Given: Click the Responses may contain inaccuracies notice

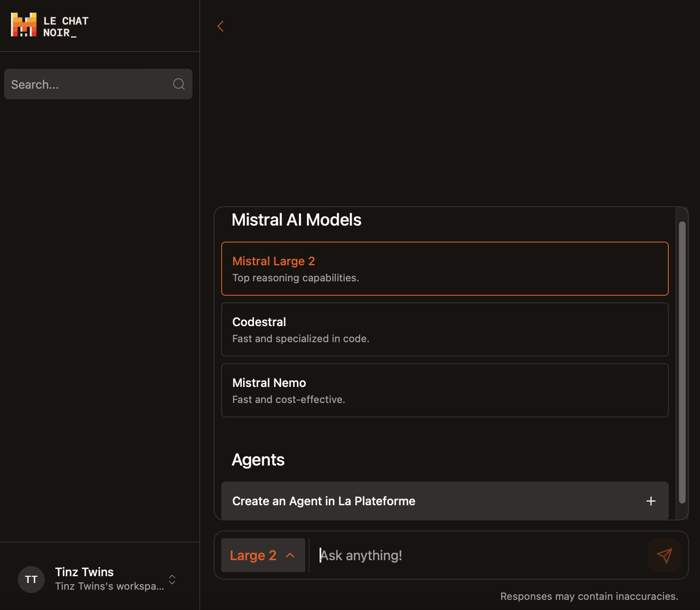Looking at the screenshot, I should click(x=589, y=596).
